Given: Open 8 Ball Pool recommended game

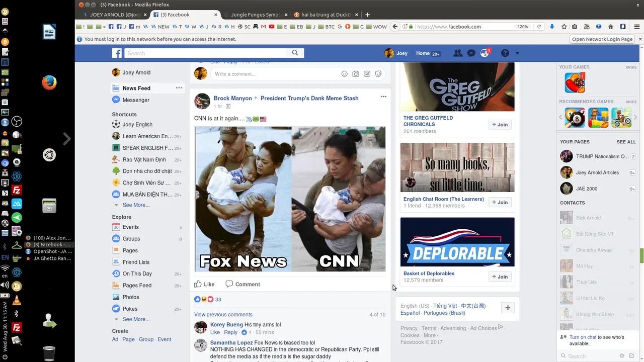Looking at the screenshot, I should pos(575,118).
